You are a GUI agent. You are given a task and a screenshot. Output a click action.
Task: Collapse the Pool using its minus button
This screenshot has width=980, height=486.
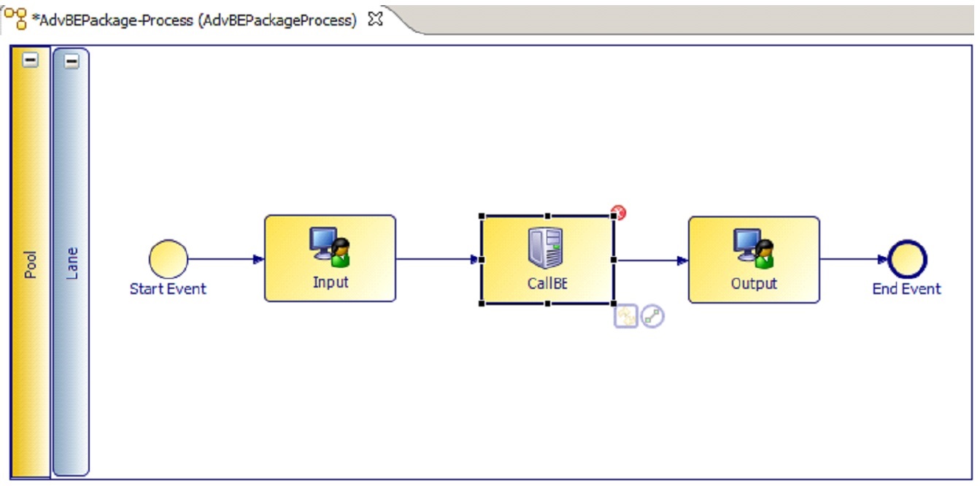[x=30, y=61]
